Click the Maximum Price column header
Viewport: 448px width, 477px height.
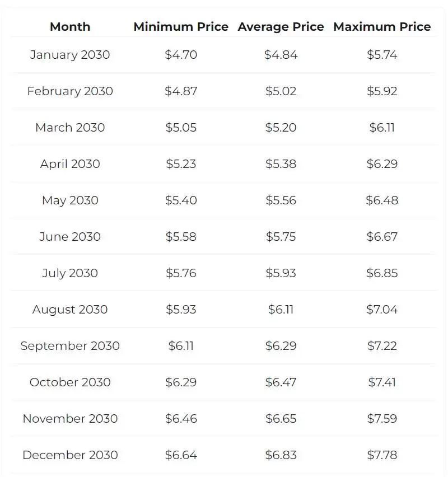click(x=382, y=27)
